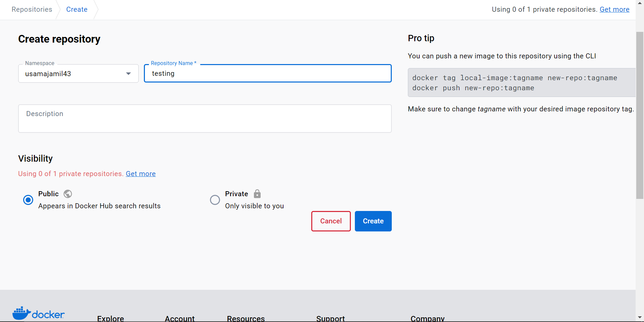The width and height of the screenshot is (644, 322).
Task: Click the globe icon next to Public
Action: (68, 194)
